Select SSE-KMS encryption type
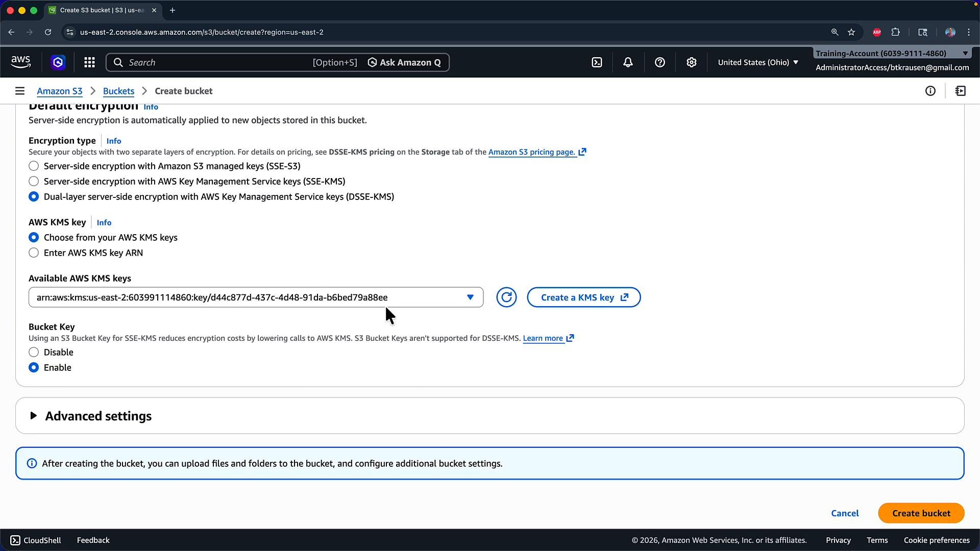This screenshot has width=980, height=551. pyautogui.click(x=34, y=181)
